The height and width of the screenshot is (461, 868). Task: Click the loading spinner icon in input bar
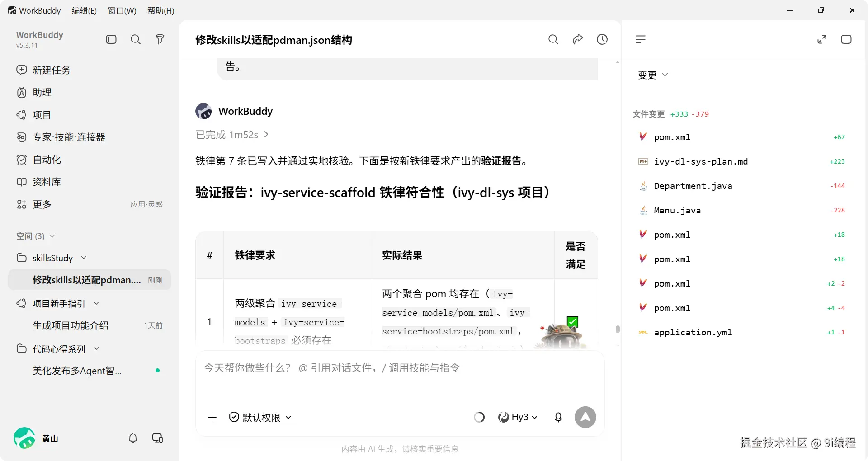479,417
